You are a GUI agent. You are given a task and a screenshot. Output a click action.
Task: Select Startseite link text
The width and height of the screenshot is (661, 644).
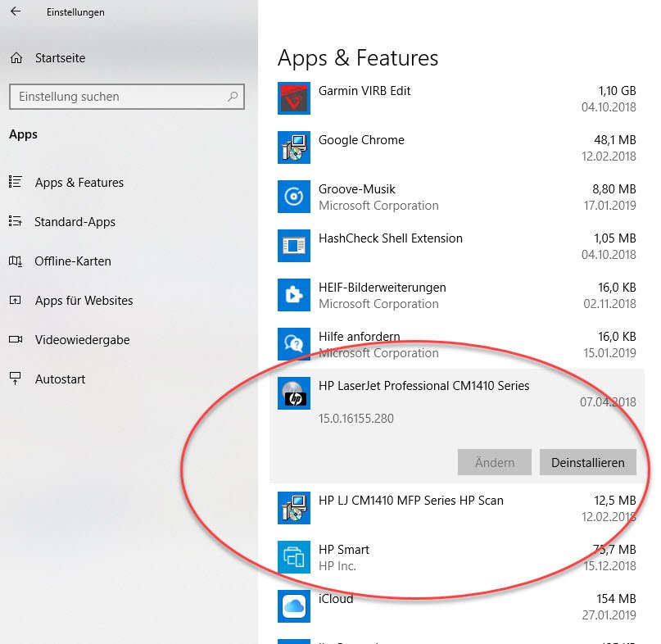60,58
